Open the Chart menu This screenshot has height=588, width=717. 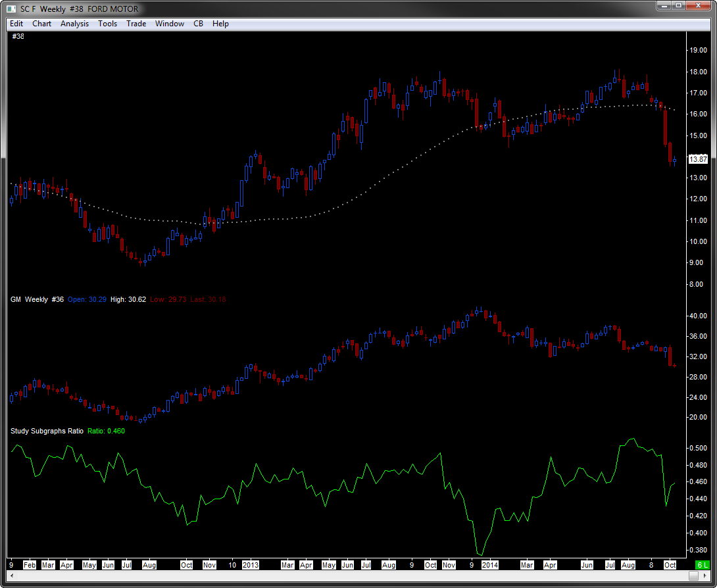click(x=41, y=24)
